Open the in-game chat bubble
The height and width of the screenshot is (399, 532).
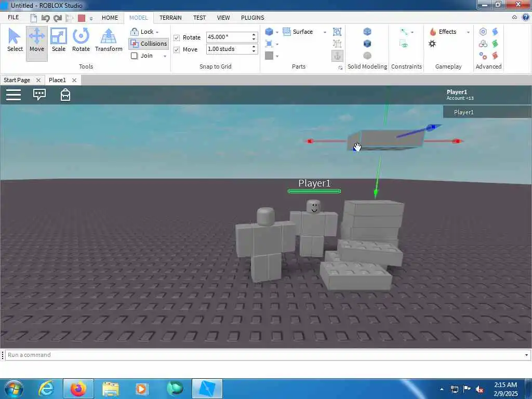point(39,95)
